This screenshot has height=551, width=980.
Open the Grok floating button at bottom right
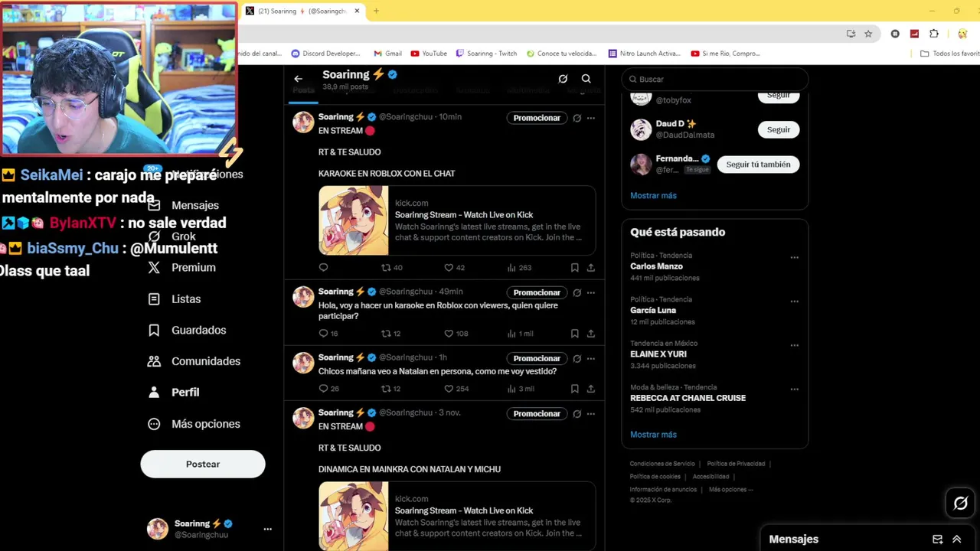coord(960,503)
